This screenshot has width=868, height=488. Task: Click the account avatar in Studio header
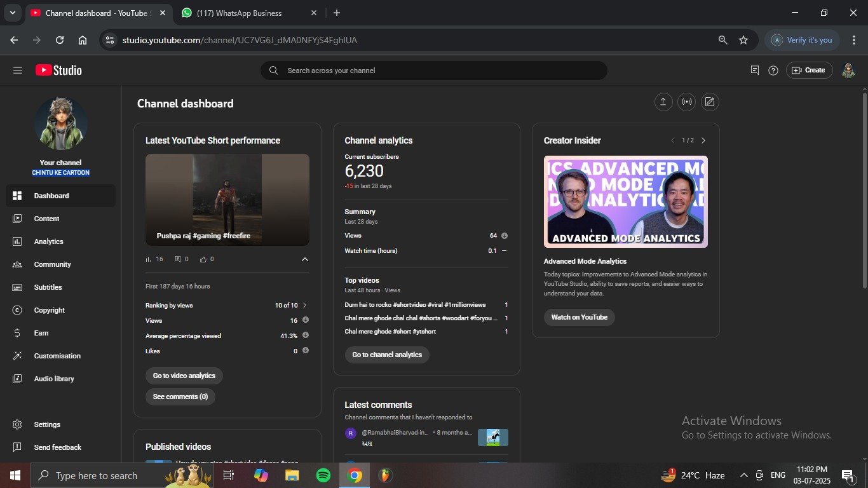point(848,71)
